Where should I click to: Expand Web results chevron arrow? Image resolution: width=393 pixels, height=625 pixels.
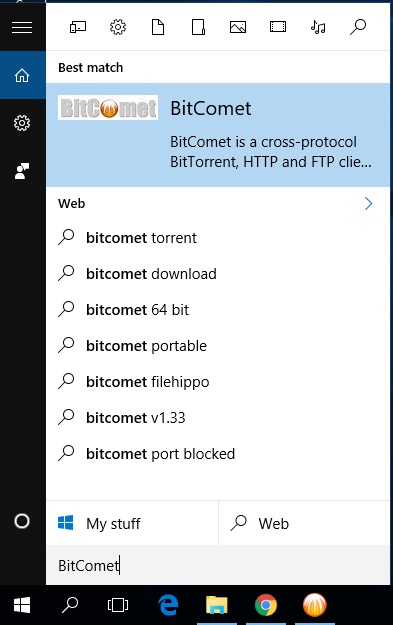[368, 204]
